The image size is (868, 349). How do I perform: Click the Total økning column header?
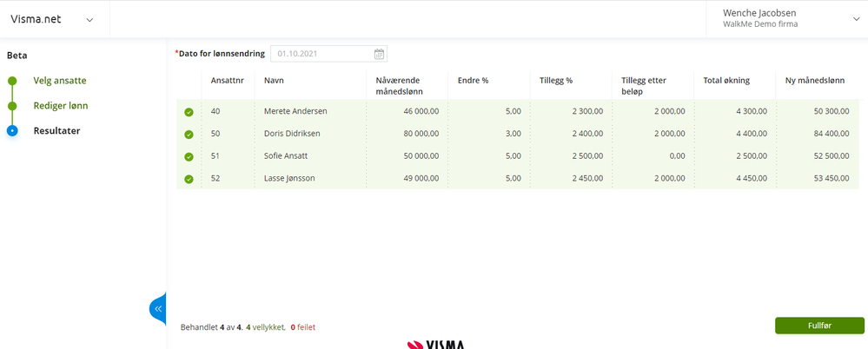pyautogui.click(x=726, y=80)
